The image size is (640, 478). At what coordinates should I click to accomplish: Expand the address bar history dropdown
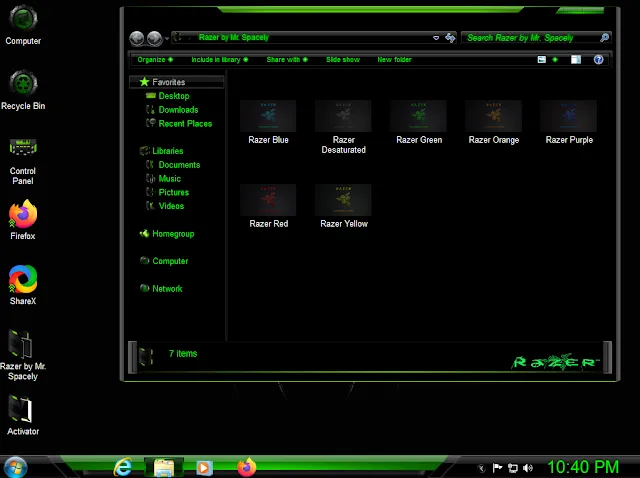coord(436,38)
